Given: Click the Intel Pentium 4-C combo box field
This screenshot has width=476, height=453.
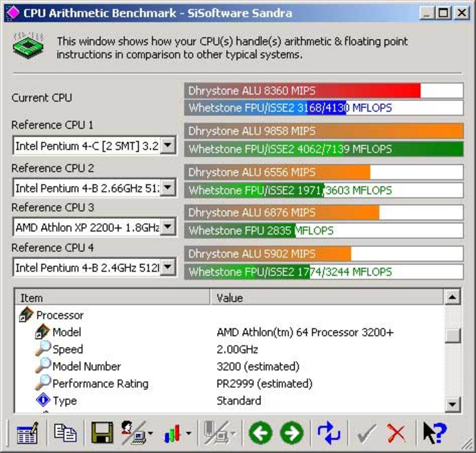Looking at the screenshot, I should tap(94, 146).
